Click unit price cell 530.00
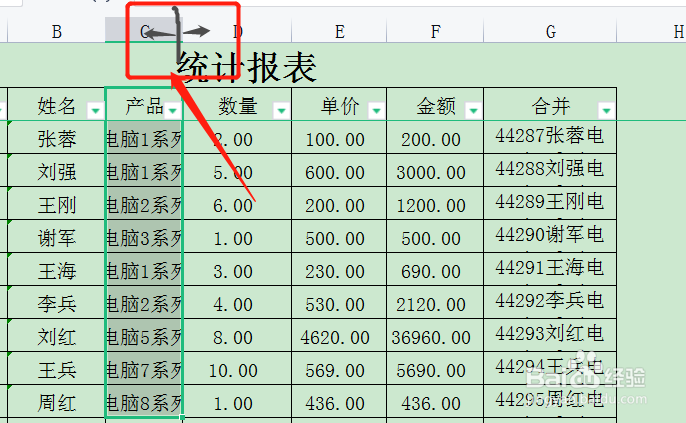This screenshot has height=423, width=686. (339, 302)
